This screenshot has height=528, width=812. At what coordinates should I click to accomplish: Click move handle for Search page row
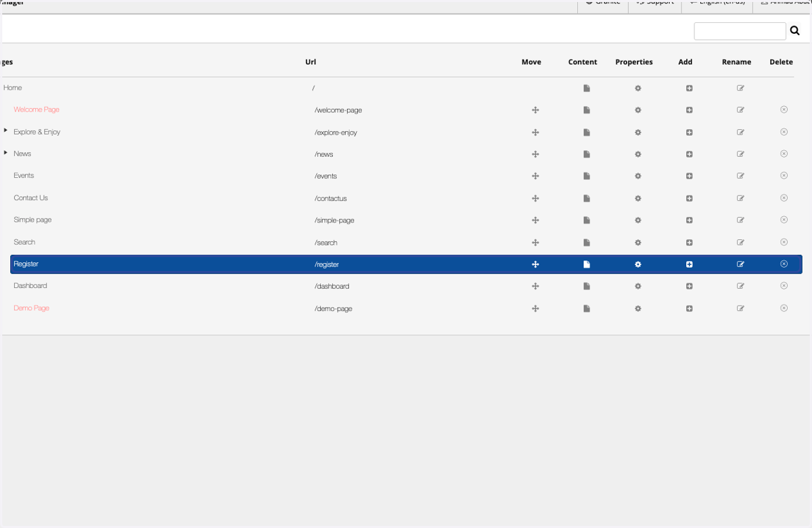point(535,242)
